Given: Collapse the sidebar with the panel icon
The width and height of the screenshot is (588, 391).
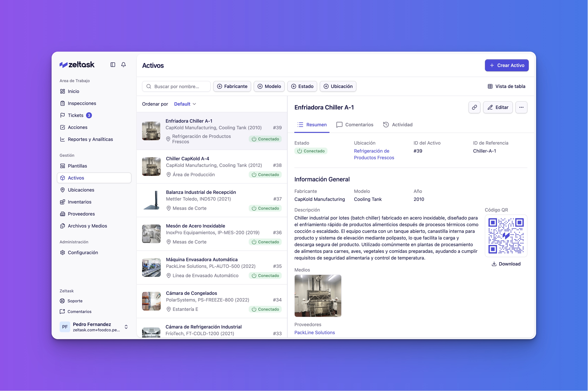Looking at the screenshot, I should click(x=113, y=64).
